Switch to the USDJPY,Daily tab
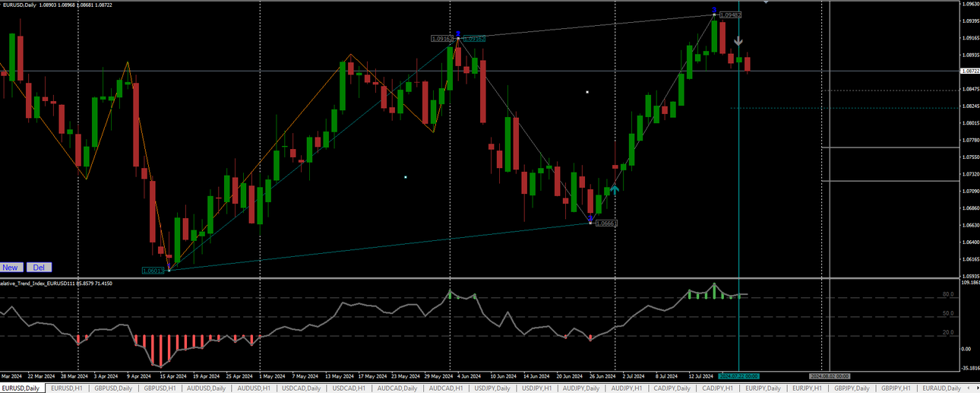The height and width of the screenshot is (393, 980). click(x=493, y=388)
